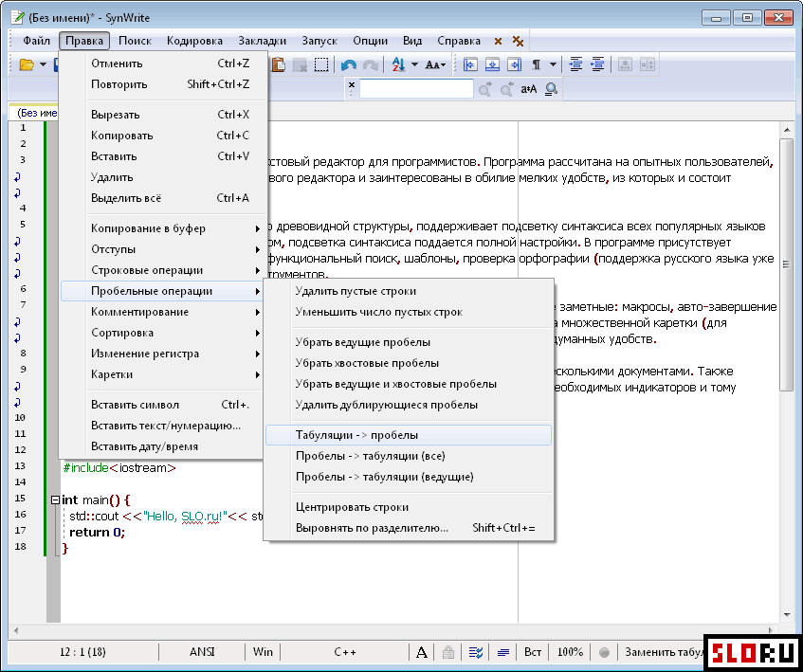Choose Выровнять по разделителю option
The height and width of the screenshot is (672, 803).
click(x=409, y=528)
